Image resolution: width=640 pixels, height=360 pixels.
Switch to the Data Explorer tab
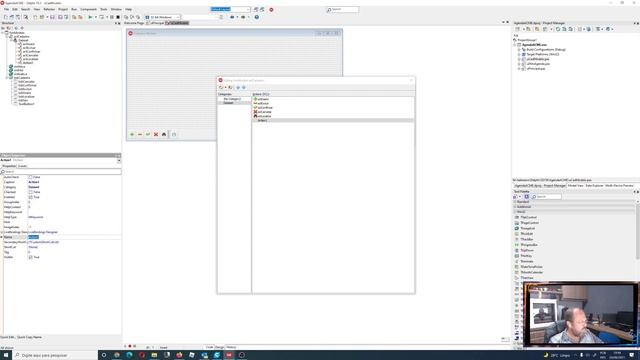click(x=594, y=186)
